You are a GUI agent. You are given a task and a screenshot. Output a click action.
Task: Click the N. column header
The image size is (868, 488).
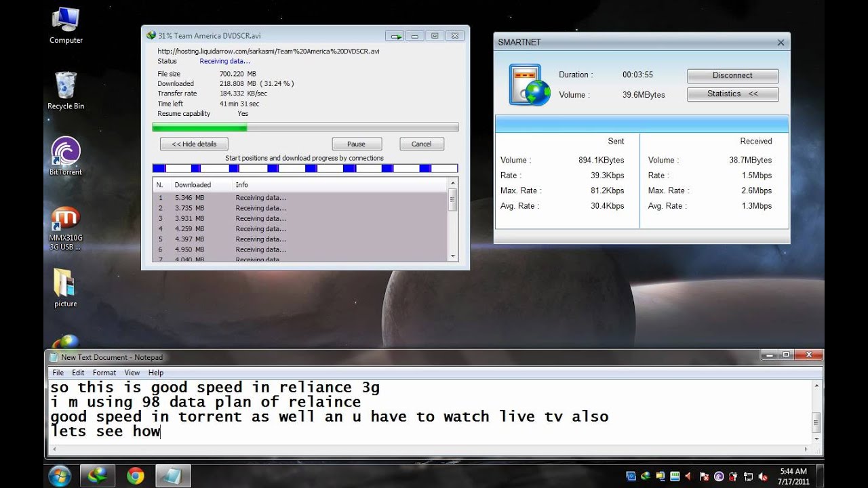pos(162,184)
